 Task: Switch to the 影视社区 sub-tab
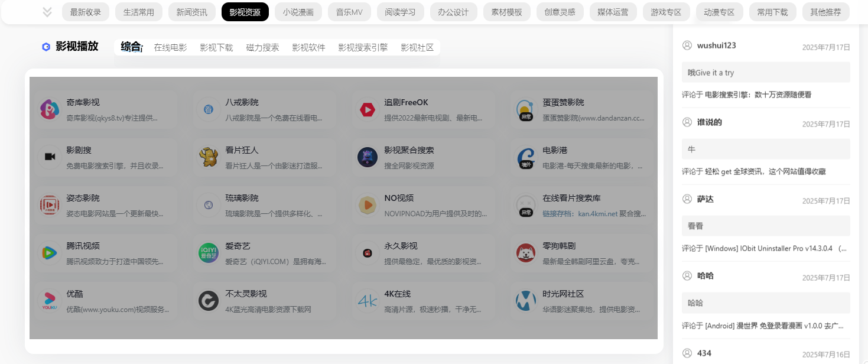point(417,47)
